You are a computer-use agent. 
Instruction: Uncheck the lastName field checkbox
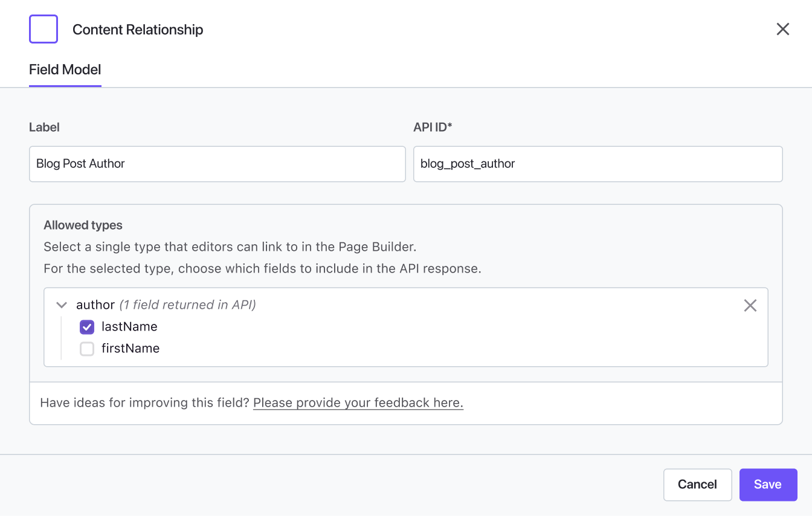[x=87, y=327]
